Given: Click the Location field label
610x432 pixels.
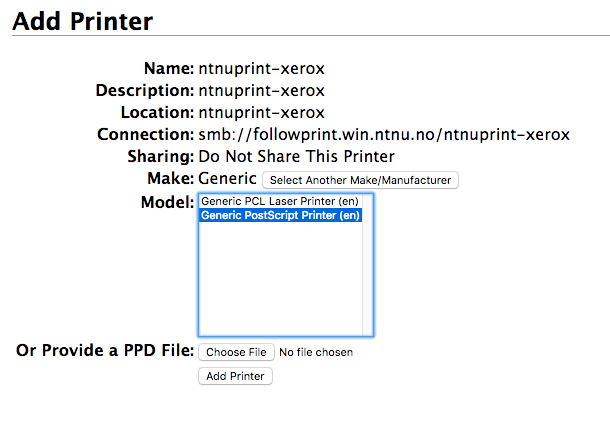Looking at the screenshot, I should pos(157,112).
